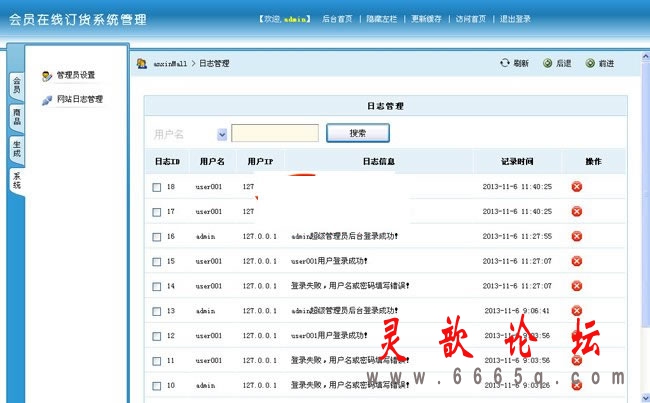The width and height of the screenshot is (650, 403).
Task: Click the 管理员设置 icon in sidebar
Action: [x=47, y=76]
